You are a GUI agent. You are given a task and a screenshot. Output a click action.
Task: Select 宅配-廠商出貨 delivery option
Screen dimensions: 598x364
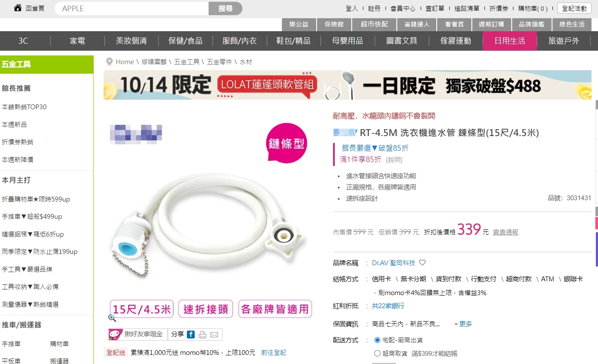(x=377, y=340)
